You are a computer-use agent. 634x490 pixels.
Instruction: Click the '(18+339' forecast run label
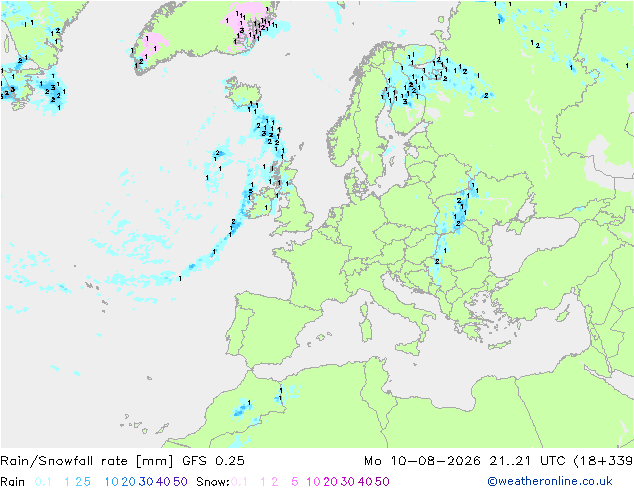(603, 460)
